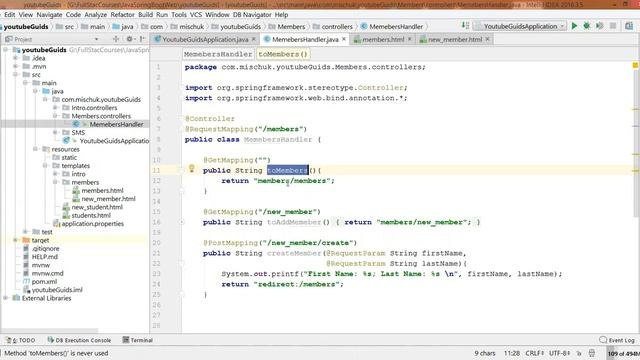Image resolution: width=640 pixels, height=360 pixels.
Task: Open the Analyze menu
Action: click(96, 15)
